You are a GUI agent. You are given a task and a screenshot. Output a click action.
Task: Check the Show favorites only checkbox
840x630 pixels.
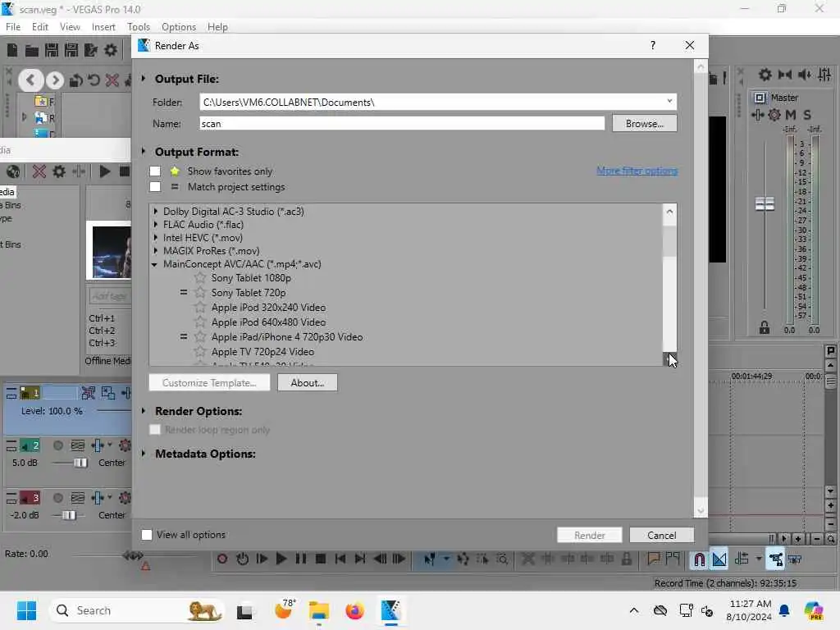point(155,171)
